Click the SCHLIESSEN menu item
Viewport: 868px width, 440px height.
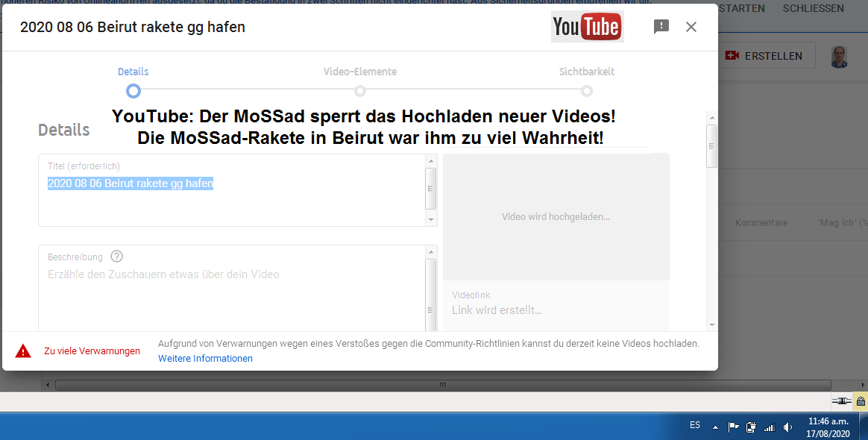[x=813, y=8]
